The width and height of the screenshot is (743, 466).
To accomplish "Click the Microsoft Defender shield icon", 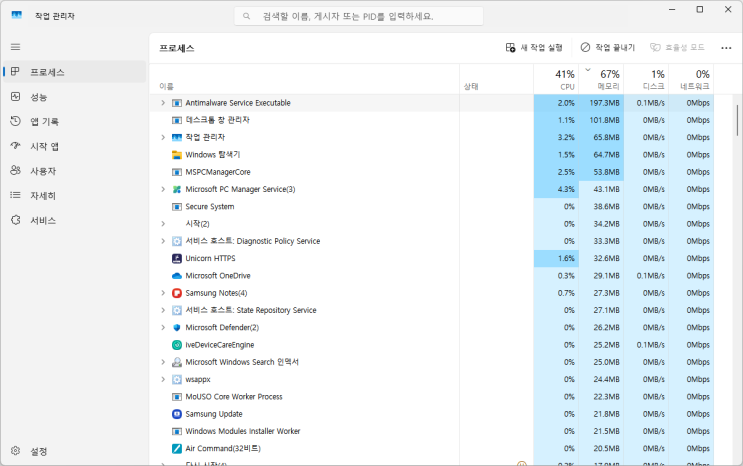I will pyautogui.click(x=177, y=328).
